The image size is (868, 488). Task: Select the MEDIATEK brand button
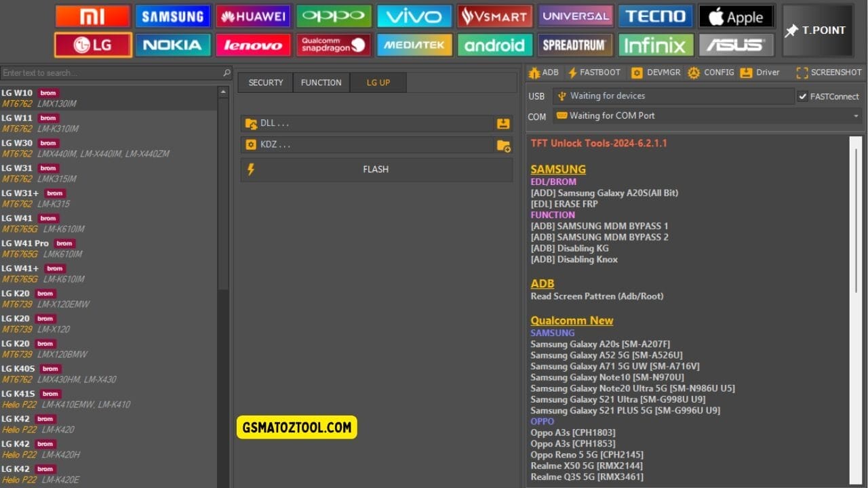click(414, 46)
